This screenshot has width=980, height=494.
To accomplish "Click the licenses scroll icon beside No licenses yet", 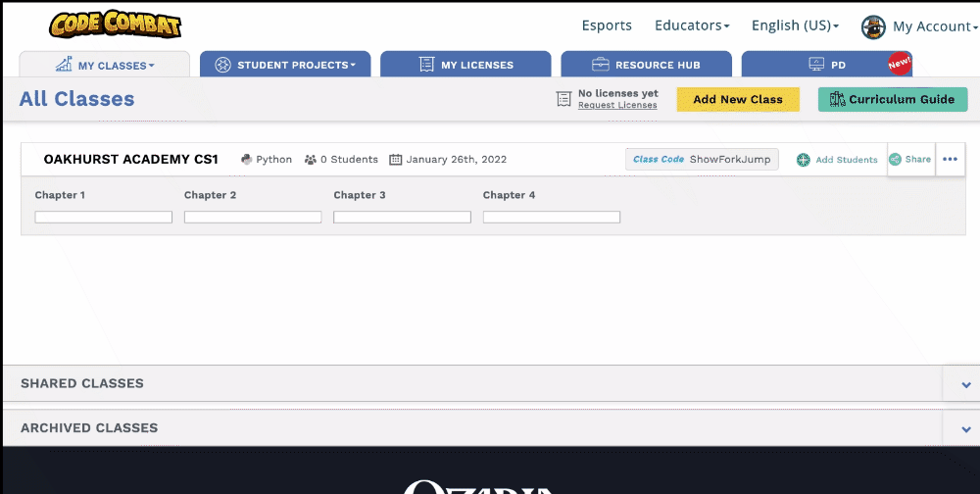I will pos(563,99).
